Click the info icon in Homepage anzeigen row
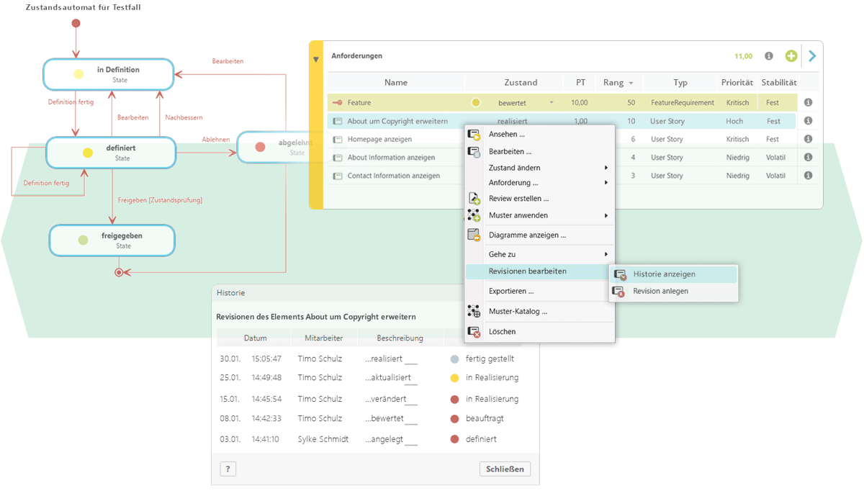 pyautogui.click(x=808, y=139)
